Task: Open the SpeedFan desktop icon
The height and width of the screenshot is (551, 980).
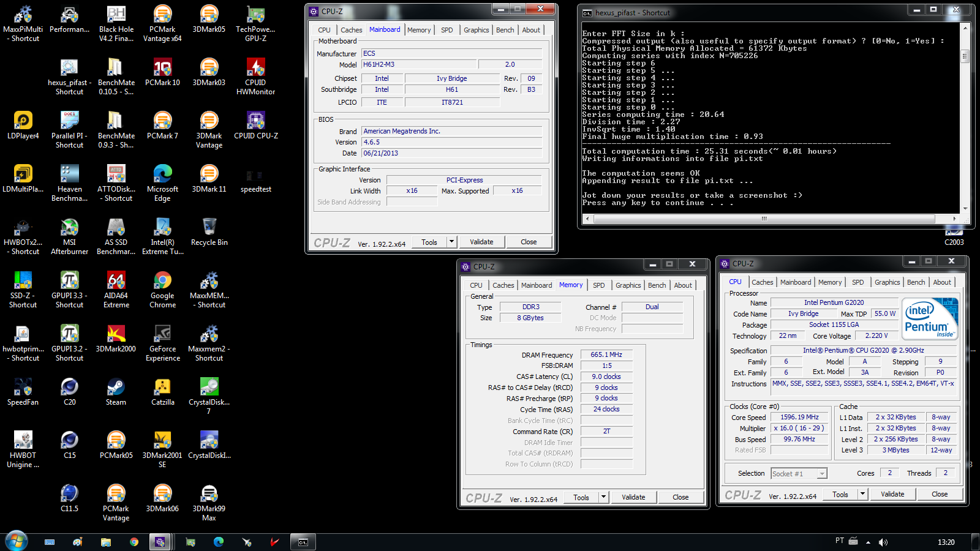Action: (23, 392)
